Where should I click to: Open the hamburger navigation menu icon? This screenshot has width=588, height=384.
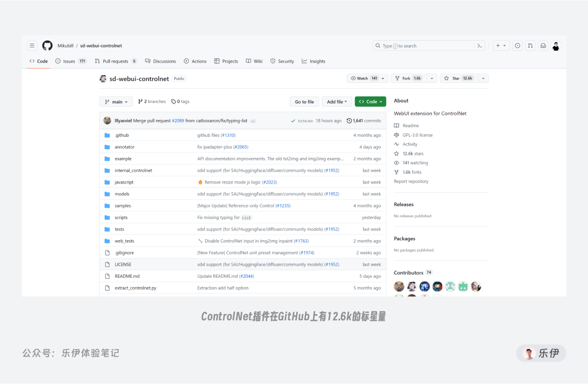tap(32, 45)
